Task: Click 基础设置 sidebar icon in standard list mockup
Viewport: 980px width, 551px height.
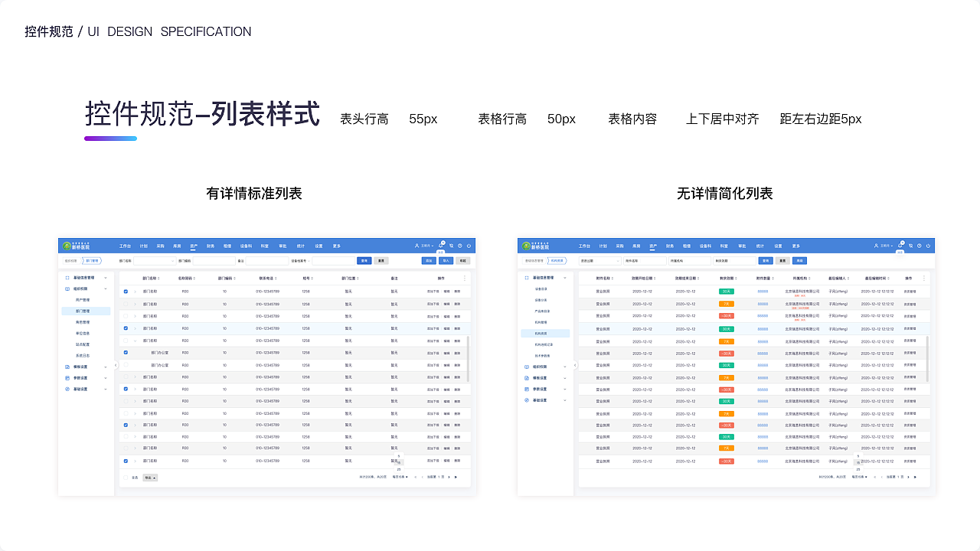Action: pyautogui.click(x=67, y=390)
